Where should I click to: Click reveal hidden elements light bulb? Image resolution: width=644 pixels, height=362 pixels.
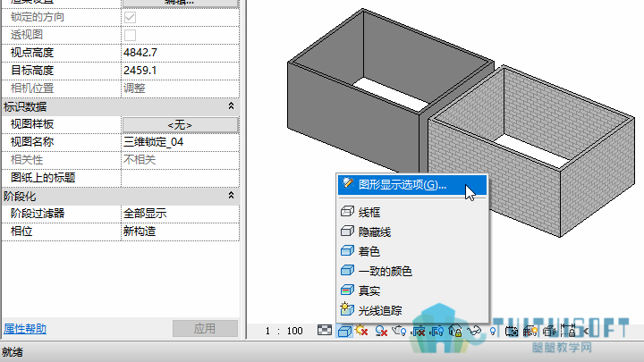coord(493,331)
